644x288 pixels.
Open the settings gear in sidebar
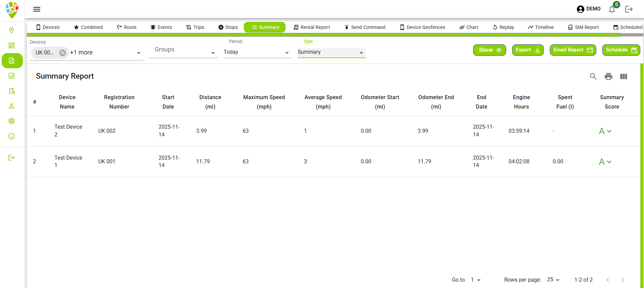11,121
